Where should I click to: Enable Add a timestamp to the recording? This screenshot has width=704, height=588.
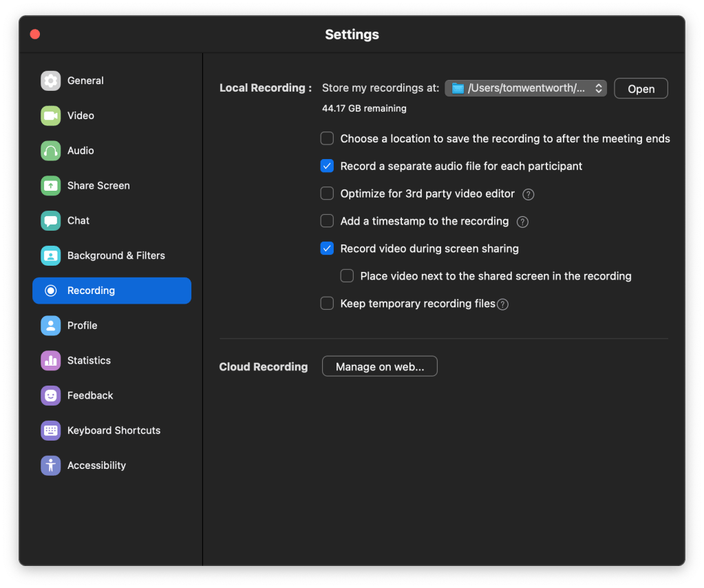pyautogui.click(x=328, y=221)
